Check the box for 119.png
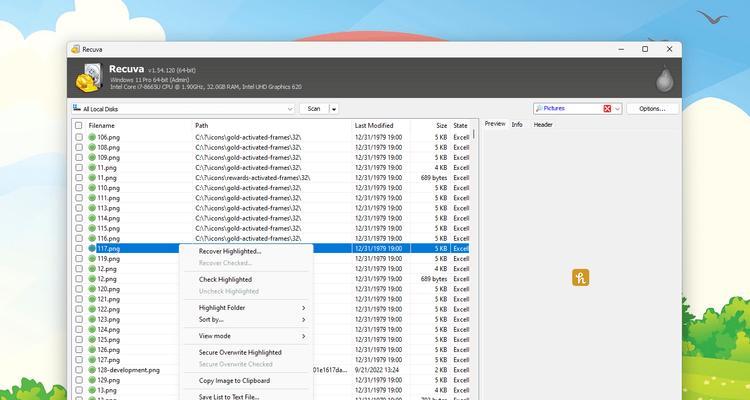 point(78,259)
